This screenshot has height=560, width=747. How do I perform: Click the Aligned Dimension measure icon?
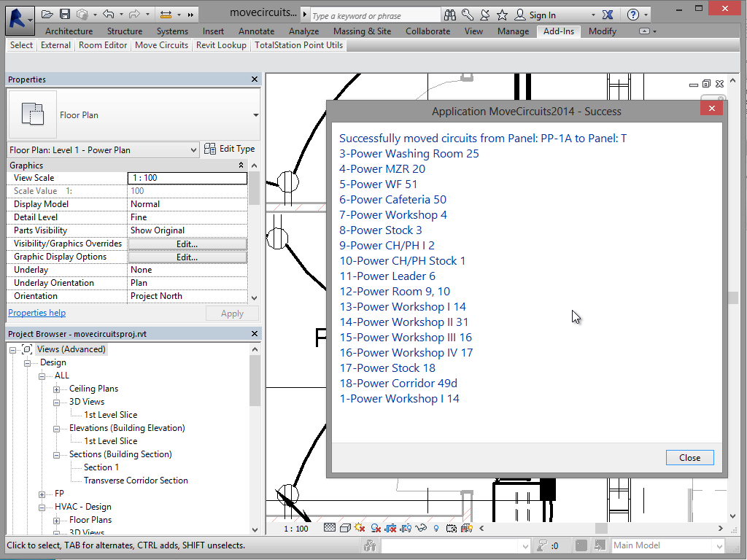166,15
